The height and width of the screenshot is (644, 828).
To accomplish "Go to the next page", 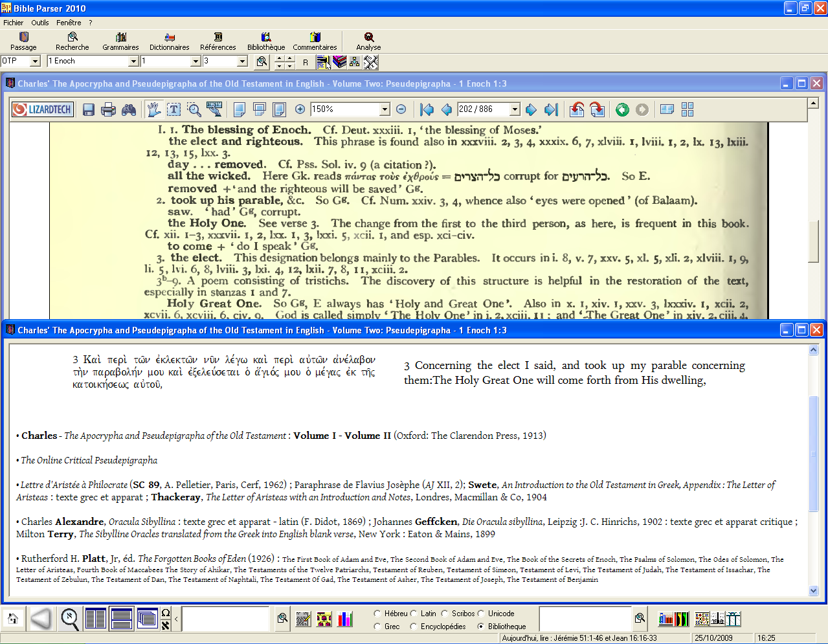I will (531, 109).
